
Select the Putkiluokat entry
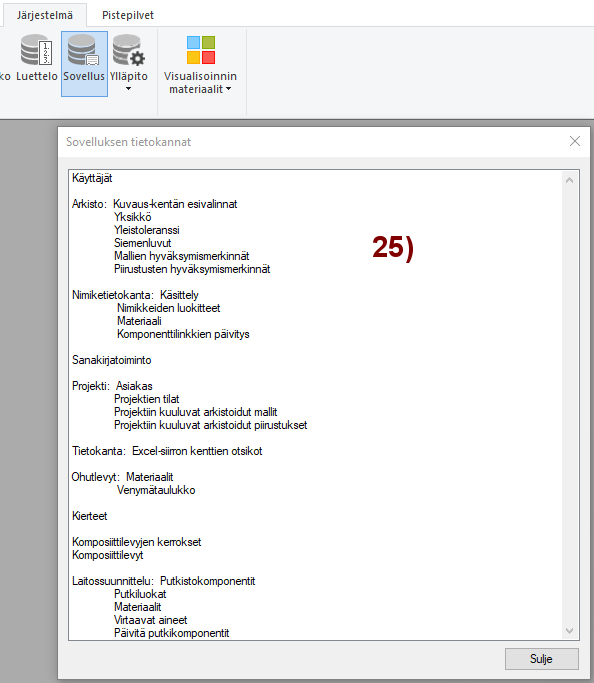point(140,594)
